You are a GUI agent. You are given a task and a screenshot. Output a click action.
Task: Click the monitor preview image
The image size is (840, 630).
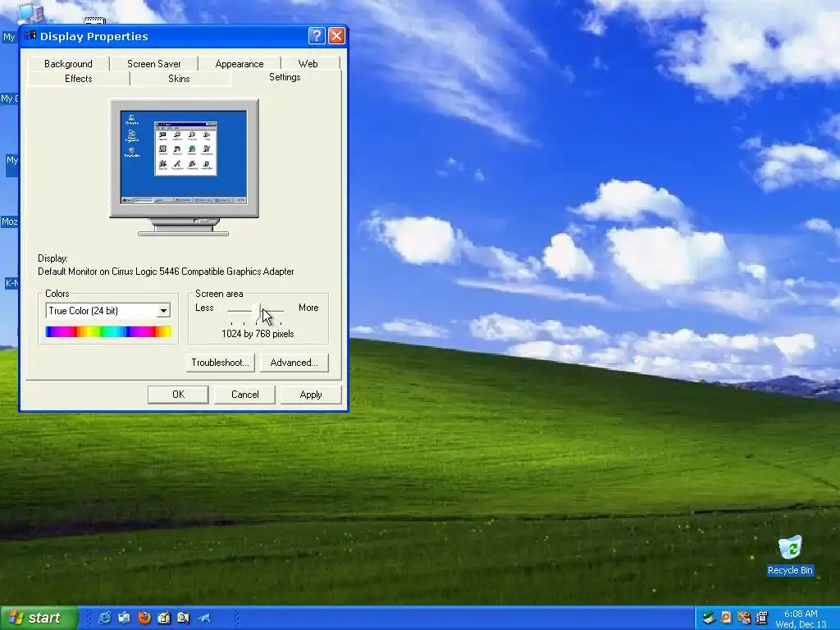click(185, 167)
